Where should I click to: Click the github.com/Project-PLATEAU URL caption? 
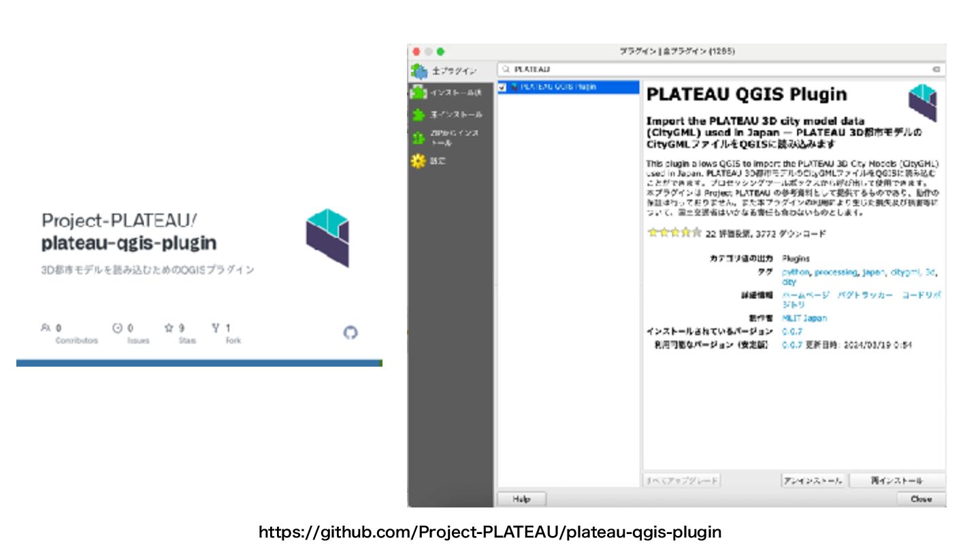(490, 532)
